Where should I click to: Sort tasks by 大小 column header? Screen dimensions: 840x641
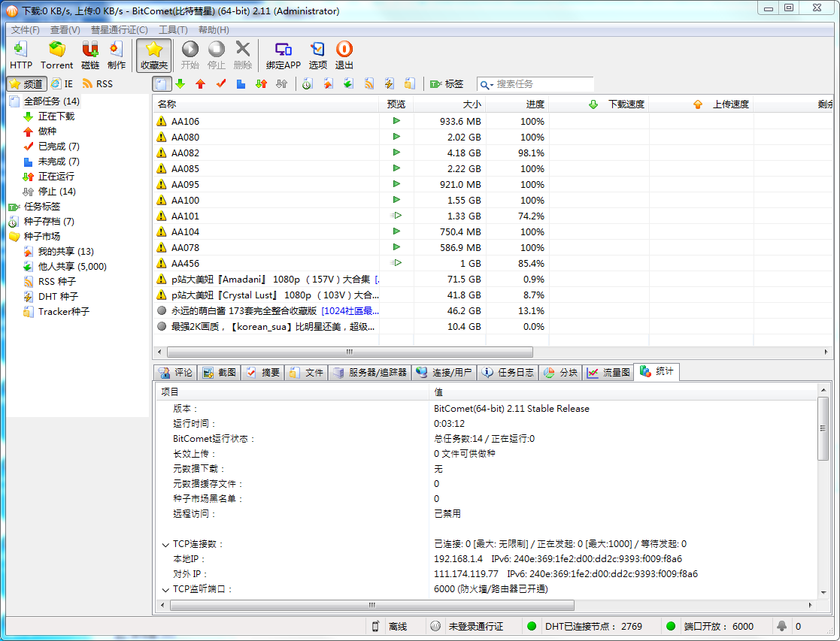(450, 104)
